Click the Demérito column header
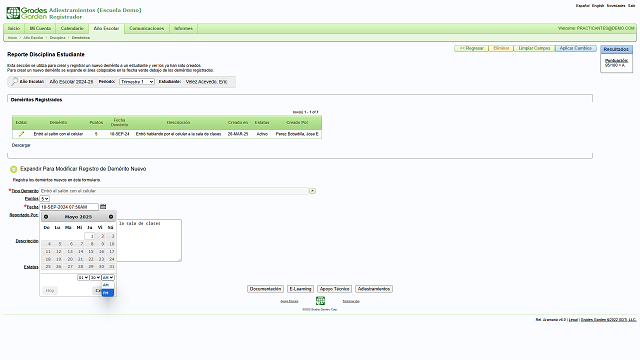640x360 pixels. (x=58, y=122)
